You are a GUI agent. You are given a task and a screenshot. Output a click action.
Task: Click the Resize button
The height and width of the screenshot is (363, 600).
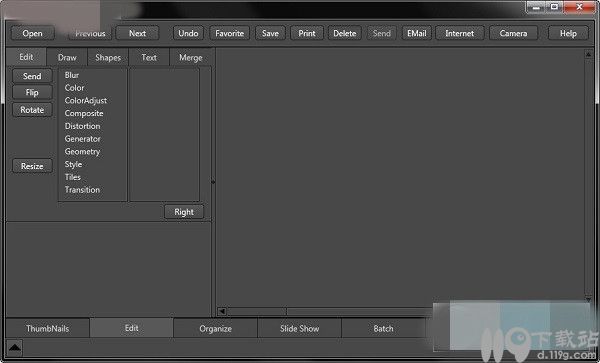point(32,166)
